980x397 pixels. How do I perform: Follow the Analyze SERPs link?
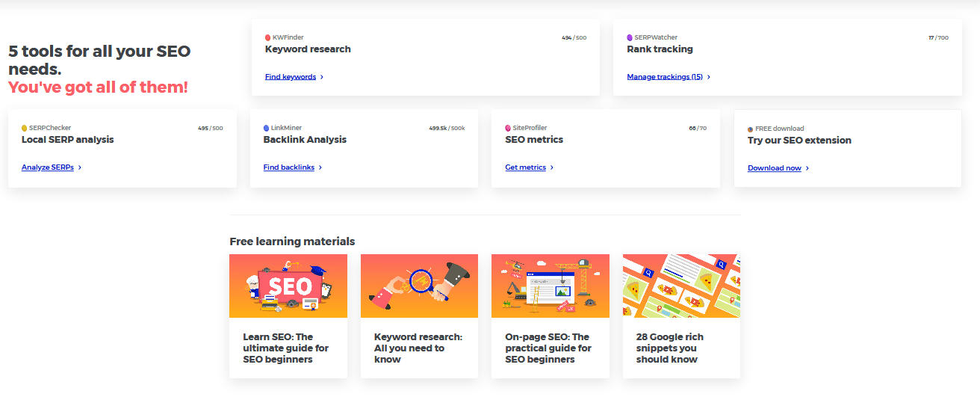point(48,167)
